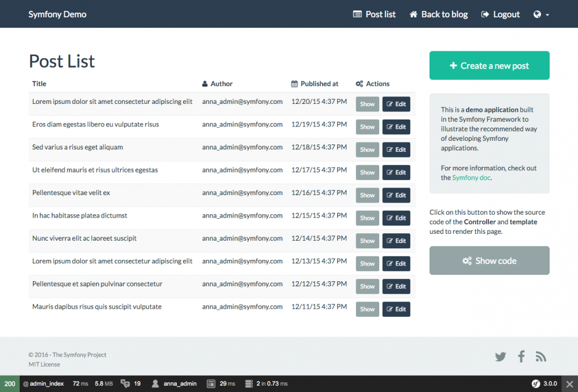This screenshot has width=578, height=392.
Task: Show the Eros diam egestas post
Action: pos(367,127)
